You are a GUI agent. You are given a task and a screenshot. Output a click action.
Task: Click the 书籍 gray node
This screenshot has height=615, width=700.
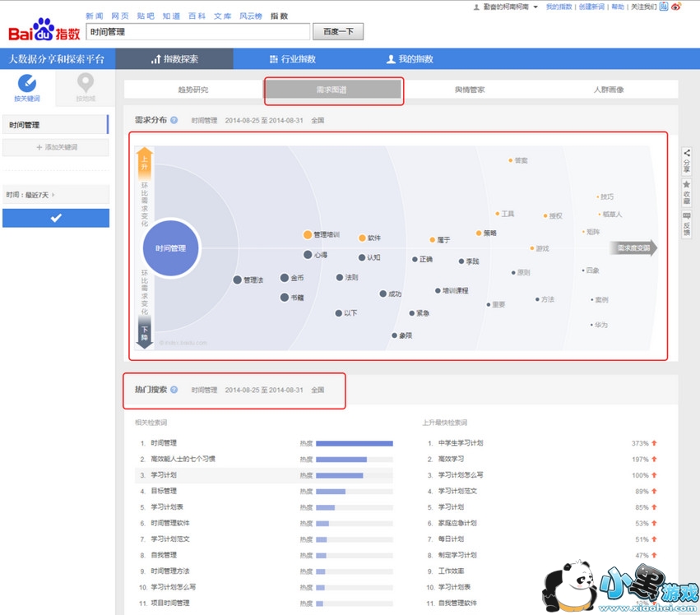[285, 298]
